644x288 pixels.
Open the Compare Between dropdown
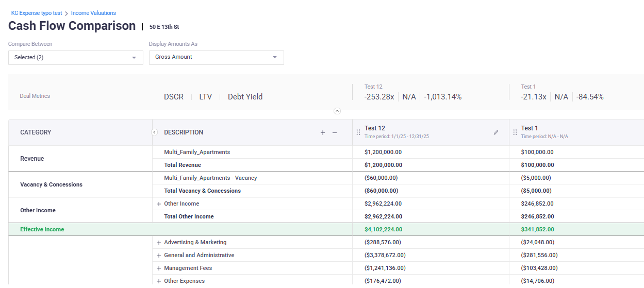point(76,57)
